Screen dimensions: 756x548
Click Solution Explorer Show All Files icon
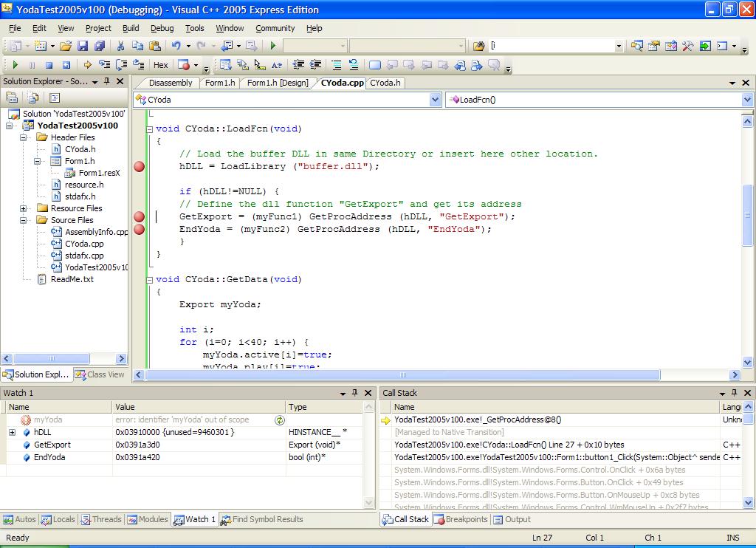pyautogui.click(x=33, y=98)
